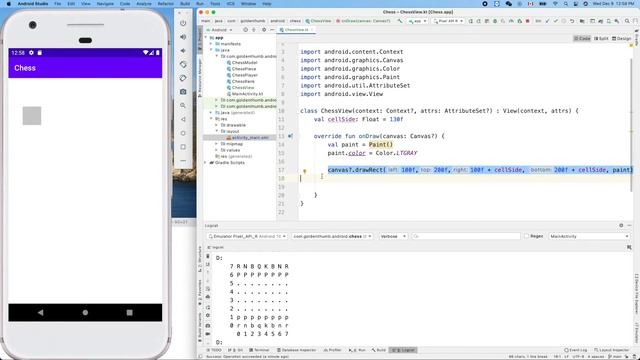This screenshot has height=360, width=640.
Task: Open the app run configuration dropdown
Action: pyautogui.click(x=418, y=21)
